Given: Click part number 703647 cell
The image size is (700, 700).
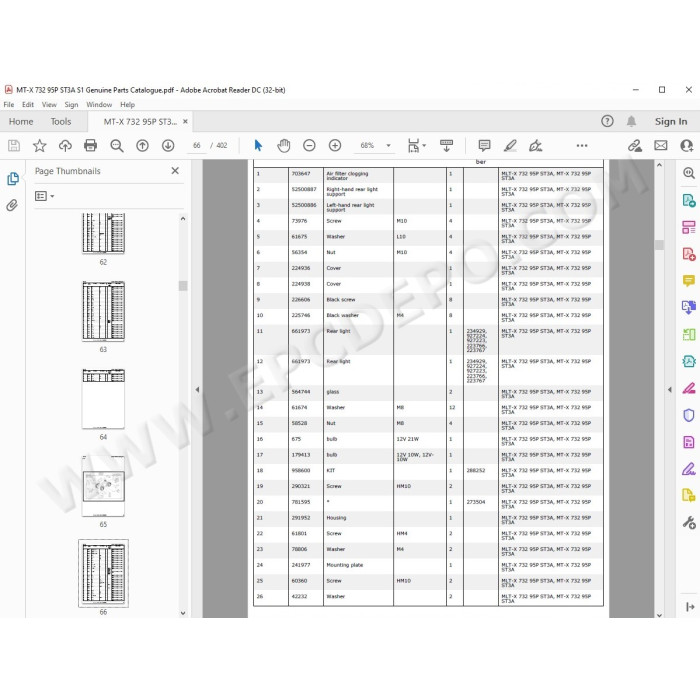Looking at the screenshot, I should 306,175.
